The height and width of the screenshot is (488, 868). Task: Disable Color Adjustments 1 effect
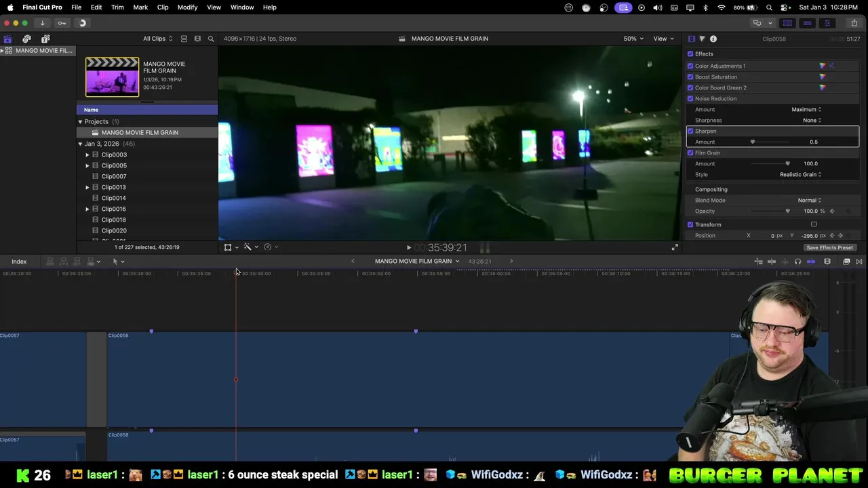click(690, 66)
